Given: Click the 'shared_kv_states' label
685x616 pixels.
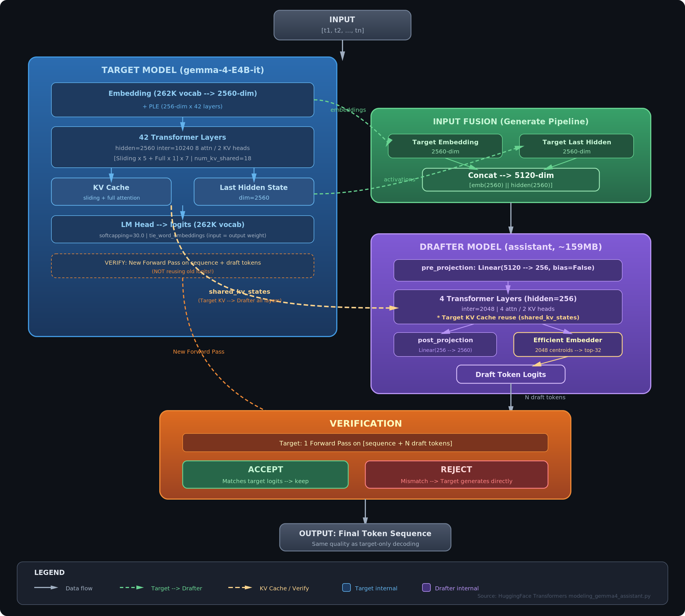Looking at the screenshot, I should coord(239,291).
